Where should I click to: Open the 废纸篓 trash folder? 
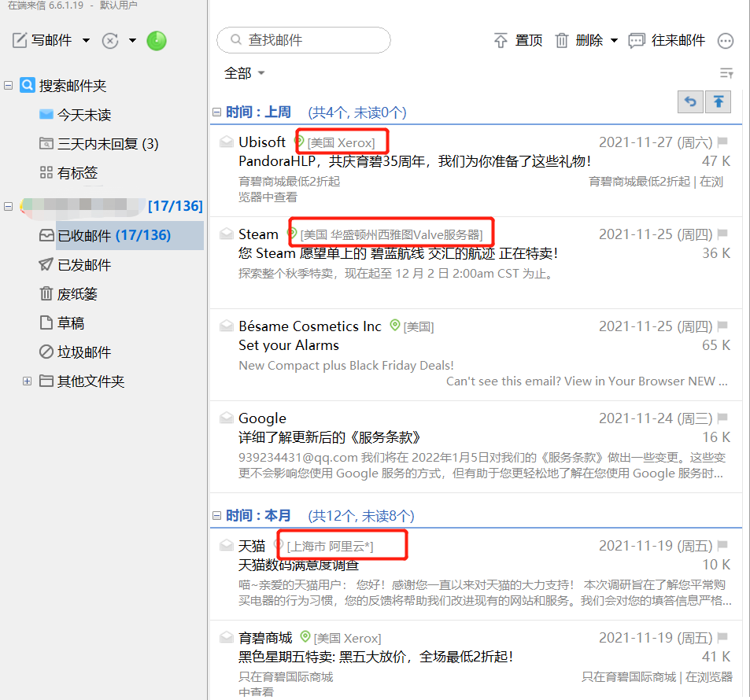[x=68, y=293]
